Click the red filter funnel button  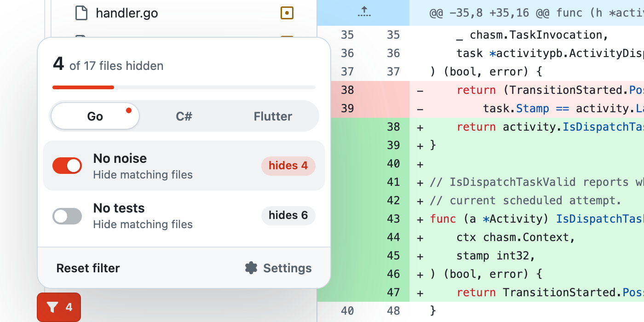click(x=59, y=307)
